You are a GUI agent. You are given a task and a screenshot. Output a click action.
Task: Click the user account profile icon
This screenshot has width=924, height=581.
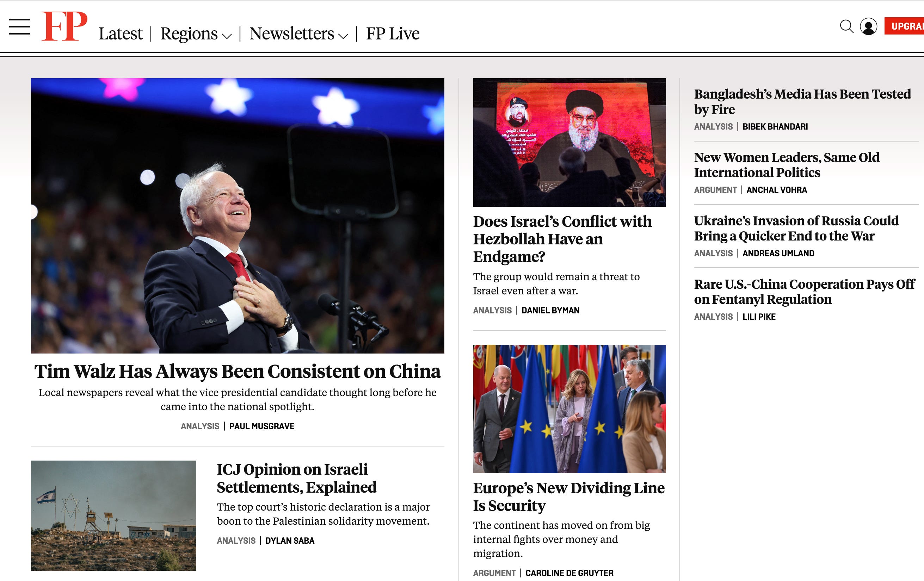click(869, 26)
